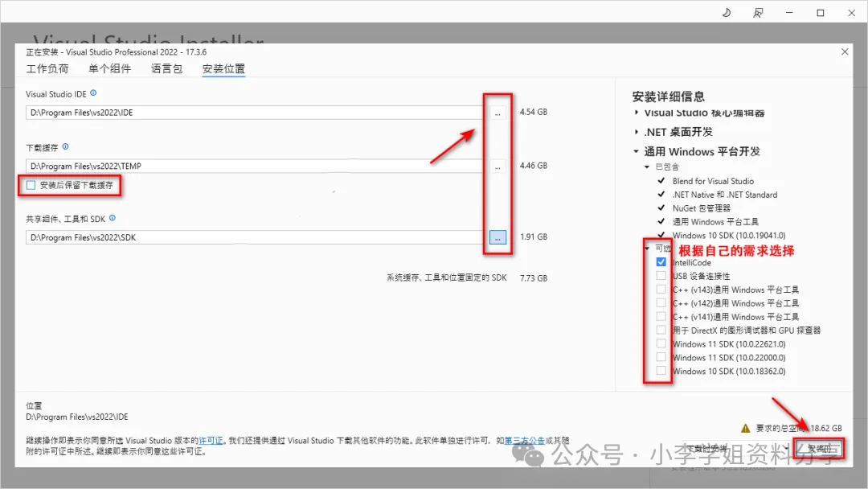Select Windows 10 SDK (10.0.19041.0) item
The height and width of the screenshot is (489, 868).
[x=729, y=236]
